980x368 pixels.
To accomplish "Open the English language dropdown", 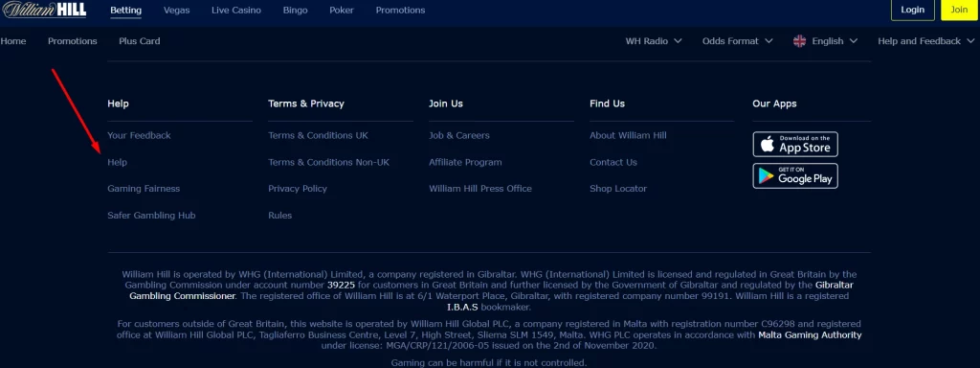I will click(x=825, y=40).
